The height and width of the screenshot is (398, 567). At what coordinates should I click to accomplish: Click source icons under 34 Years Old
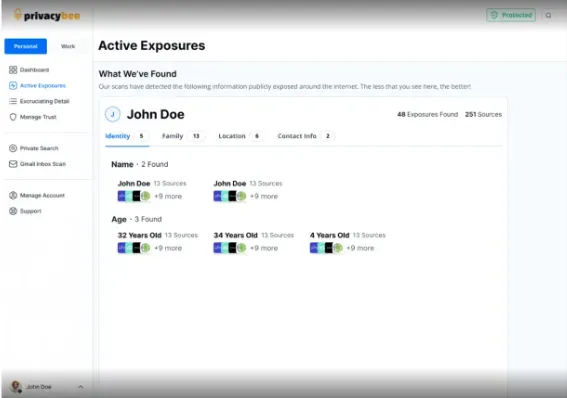(x=230, y=248)
